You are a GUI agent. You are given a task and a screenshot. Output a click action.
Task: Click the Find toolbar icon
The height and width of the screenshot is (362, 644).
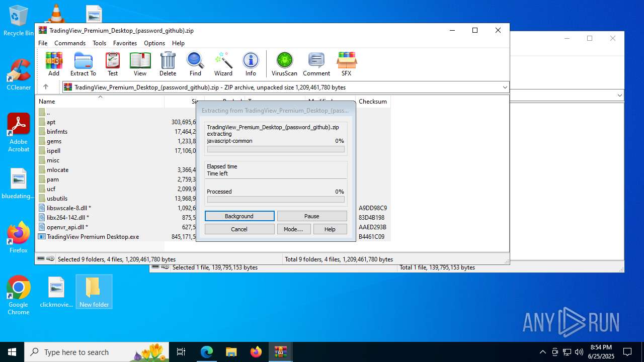(x=195, y=64)
